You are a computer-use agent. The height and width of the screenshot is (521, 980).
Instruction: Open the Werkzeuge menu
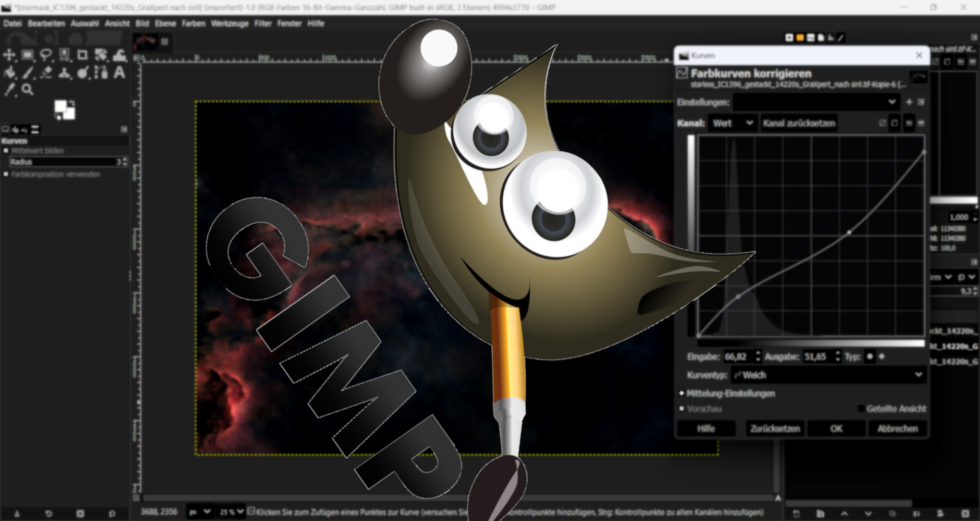230,23
